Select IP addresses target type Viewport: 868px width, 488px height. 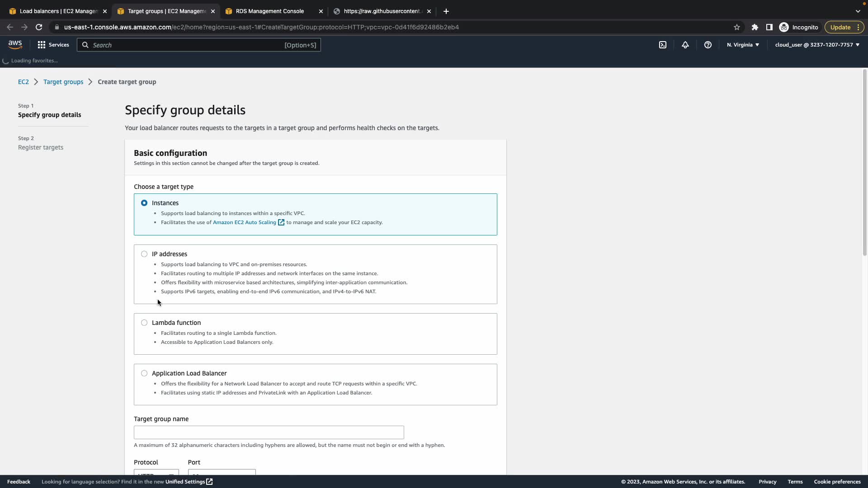[144, 254]
